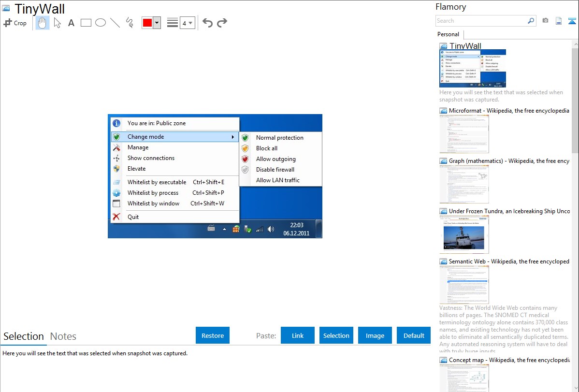Viewport: 579px width, 392px height.
Task: Choose the arrow pointer tool
Action: click(57, 23)
